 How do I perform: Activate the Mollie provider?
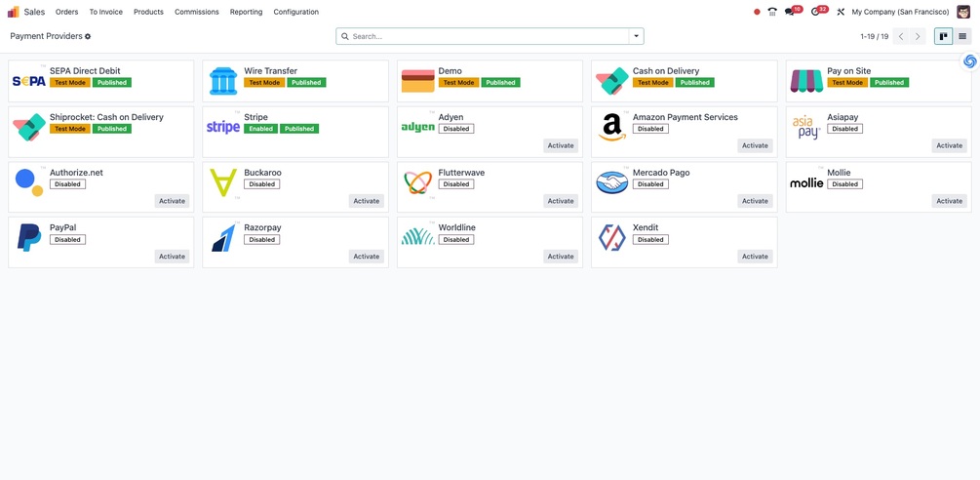pyautogui.click(x=950, y=201)
